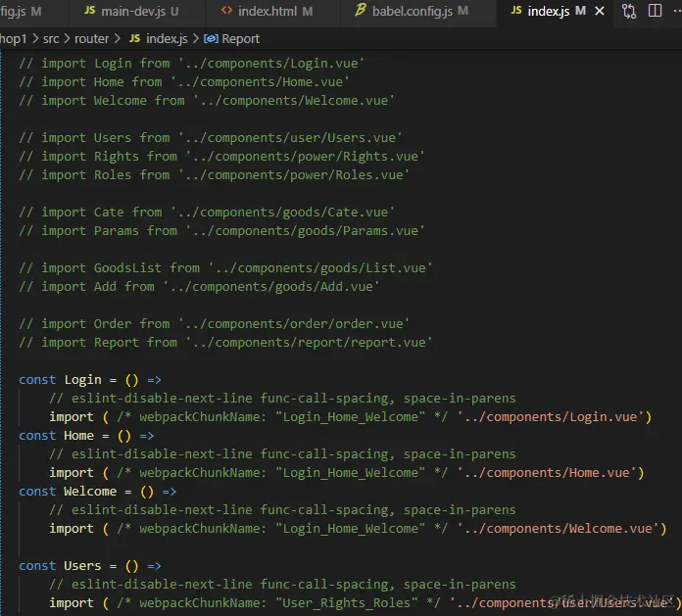Activate the index.js editor tab
The width and height of the screenshot is (682, 616).
click(548, 12)
